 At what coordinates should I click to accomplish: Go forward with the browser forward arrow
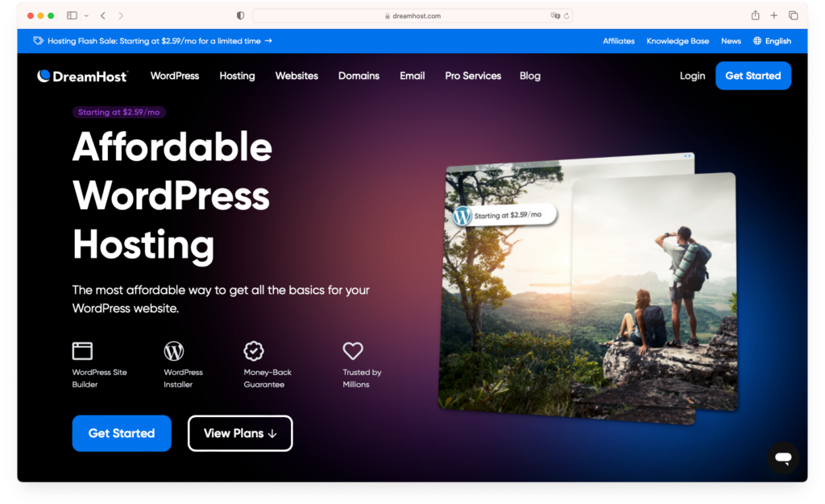click(x=121, y=16)
